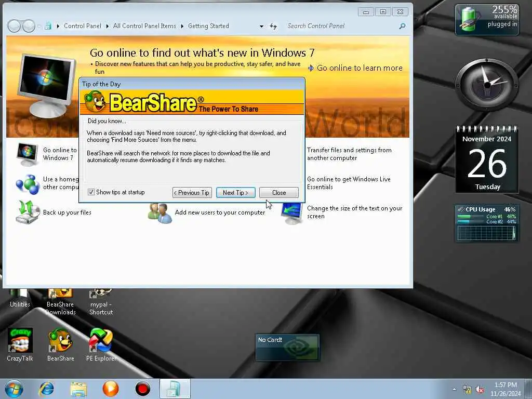Click the Go online Windows 7 monitor icon
This screenshot has height=399, width=532.
pos(28,154)
